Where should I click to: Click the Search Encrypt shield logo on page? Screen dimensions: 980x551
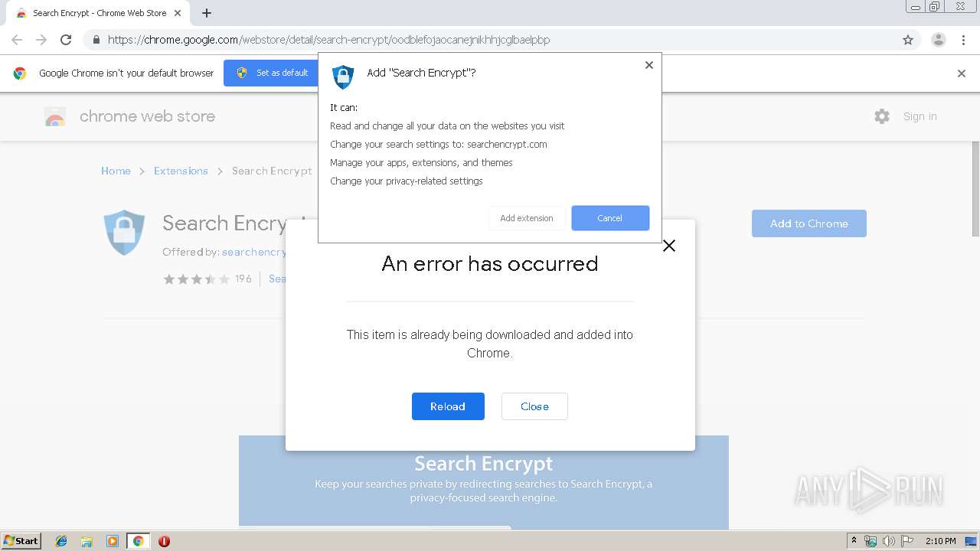pos(124,232)
